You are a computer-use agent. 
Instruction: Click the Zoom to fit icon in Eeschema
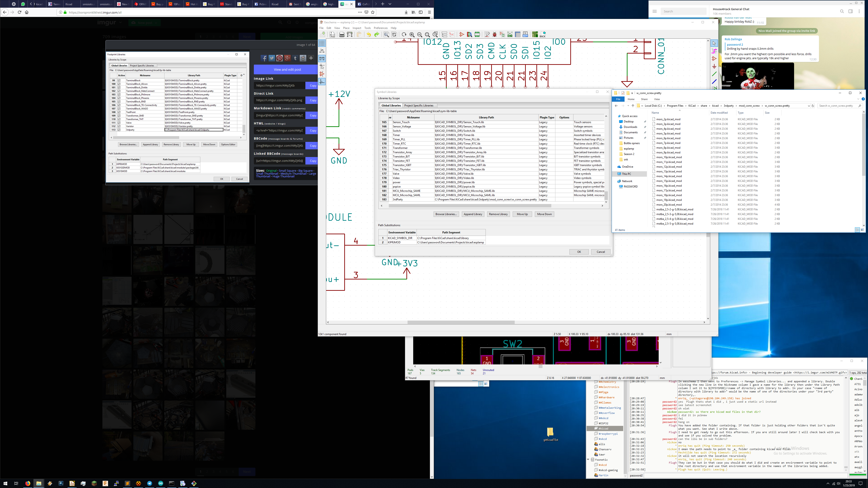(428, 34)
